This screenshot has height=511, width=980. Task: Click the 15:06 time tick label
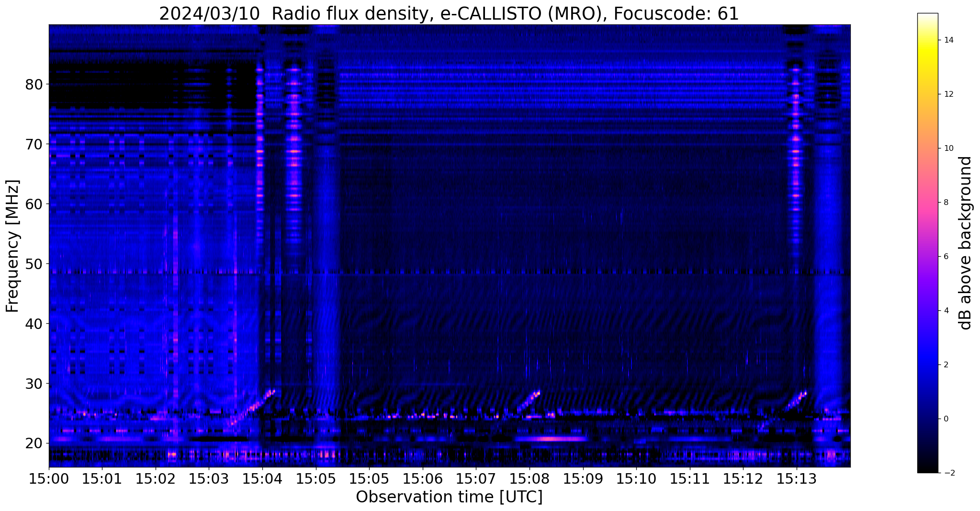423,479
